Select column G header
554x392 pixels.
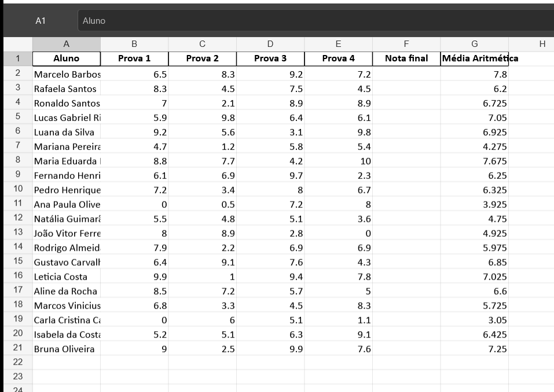[475, 44]
